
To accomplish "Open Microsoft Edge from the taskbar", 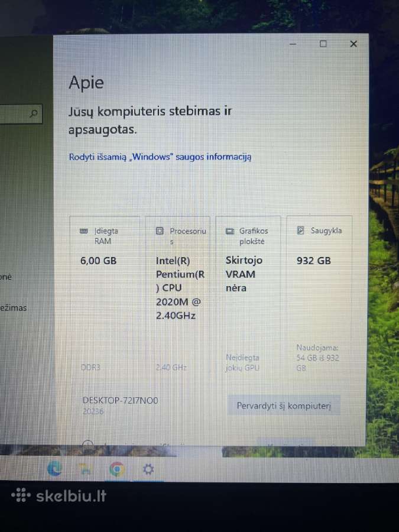I will (x=54, y=469).
